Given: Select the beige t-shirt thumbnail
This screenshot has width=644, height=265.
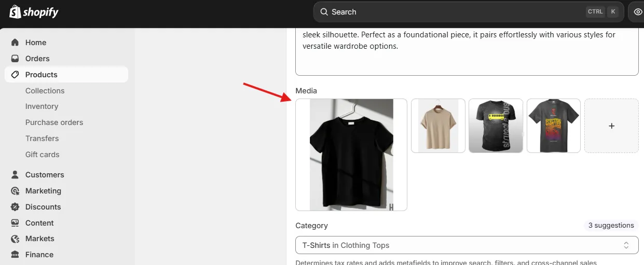Looking at the screenshot, I should click(x=438, y=126).
